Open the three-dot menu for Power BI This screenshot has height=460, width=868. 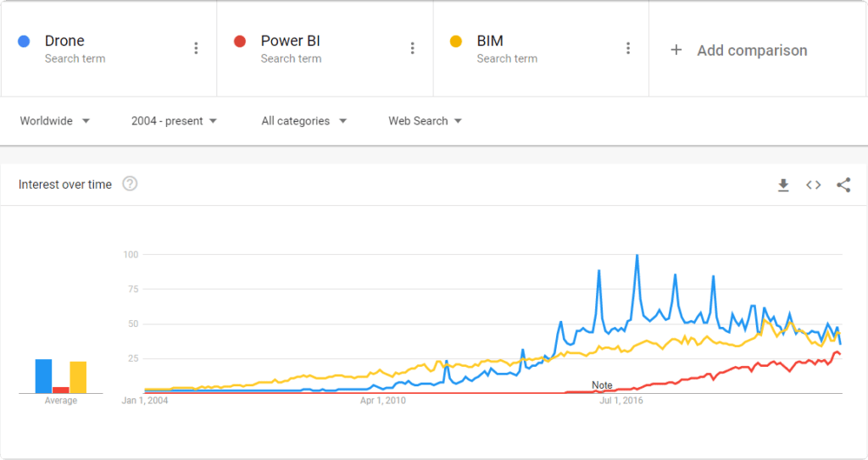click(x=413, y=48)
